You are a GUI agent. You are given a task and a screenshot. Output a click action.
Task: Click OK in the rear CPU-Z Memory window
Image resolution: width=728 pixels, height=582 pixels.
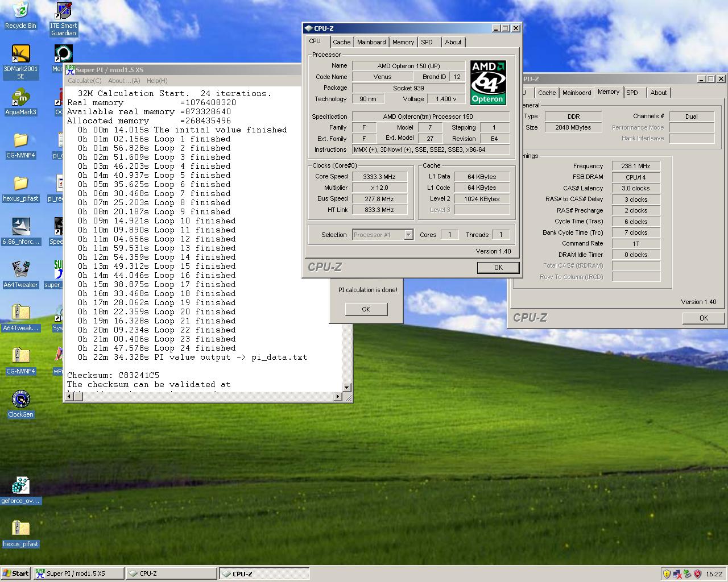[704, 318]
